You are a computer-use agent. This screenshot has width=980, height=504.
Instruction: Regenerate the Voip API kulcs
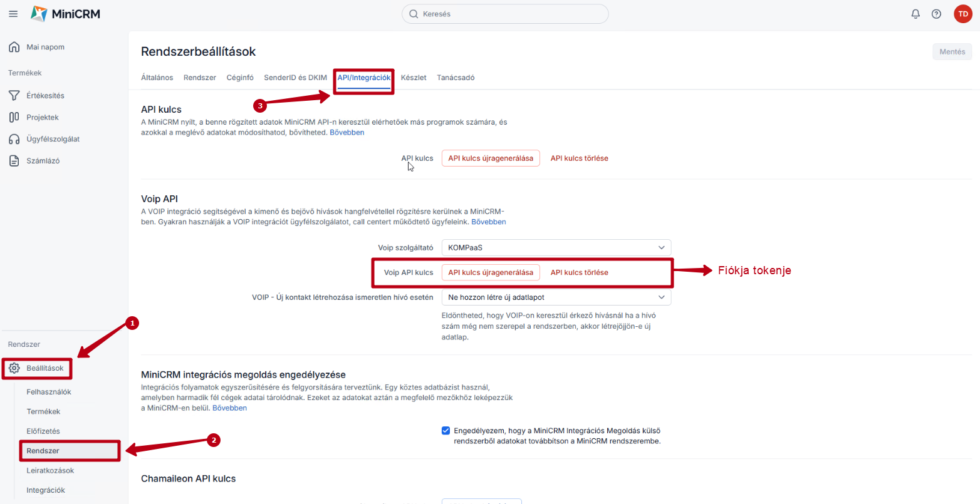point(491,272)
